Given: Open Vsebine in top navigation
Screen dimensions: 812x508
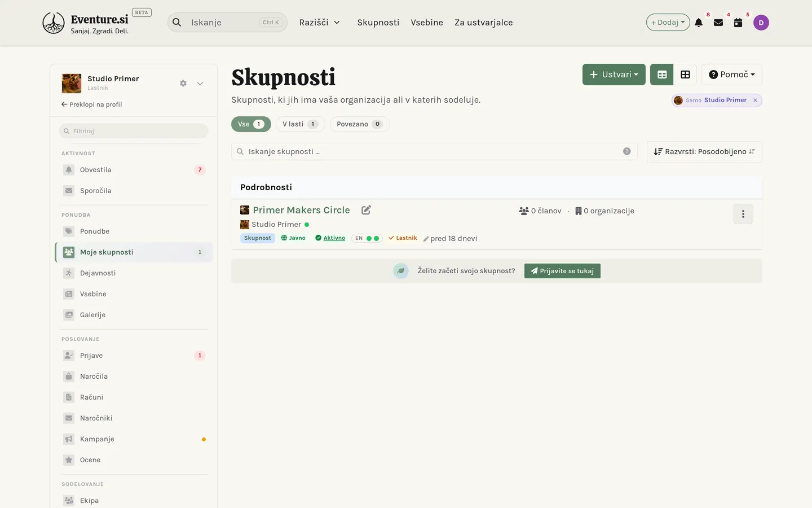Looking at the screenshot, I should coord(427,23).
